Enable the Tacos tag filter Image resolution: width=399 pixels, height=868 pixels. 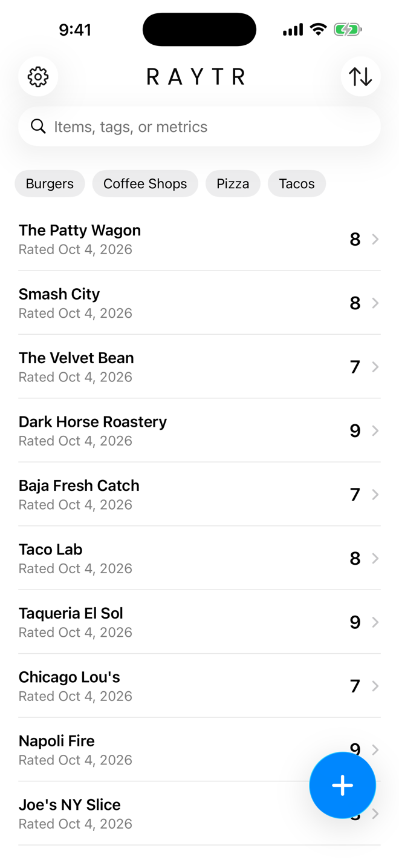point(297,183)
